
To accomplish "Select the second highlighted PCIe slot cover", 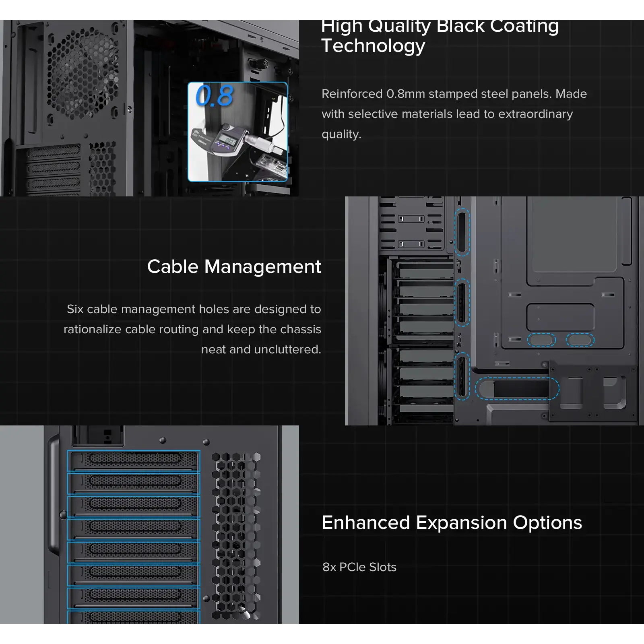I will coord(134,483).
